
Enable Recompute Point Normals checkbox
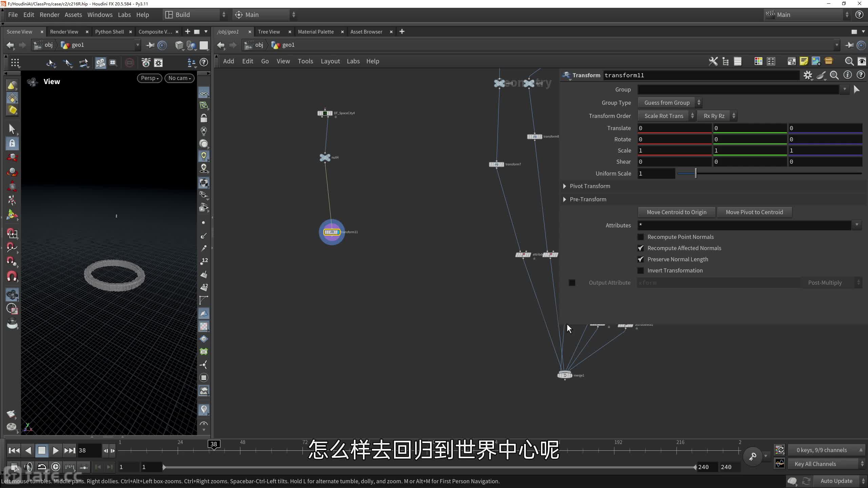coord(640,237)
